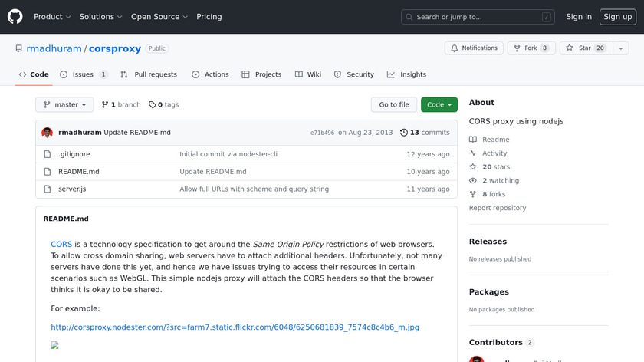Click the on Aug 23, 2013 commit date
Viewport: 644px width, 362px height.
pos(365,133)
